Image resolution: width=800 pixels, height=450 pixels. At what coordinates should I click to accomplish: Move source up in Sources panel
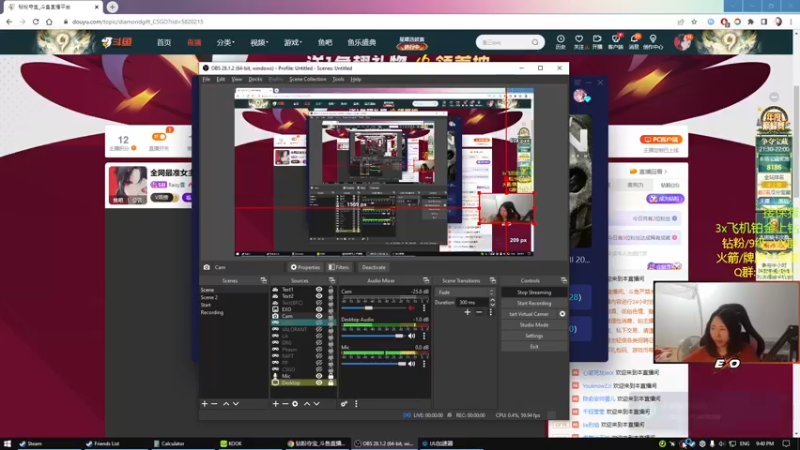coord(307,404)
